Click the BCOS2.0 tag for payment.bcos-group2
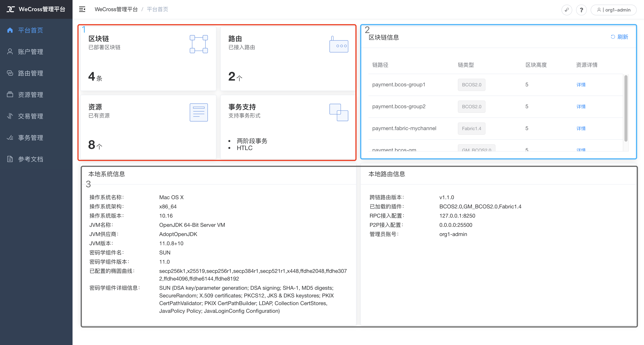644x345 pixels. [471, 106]
